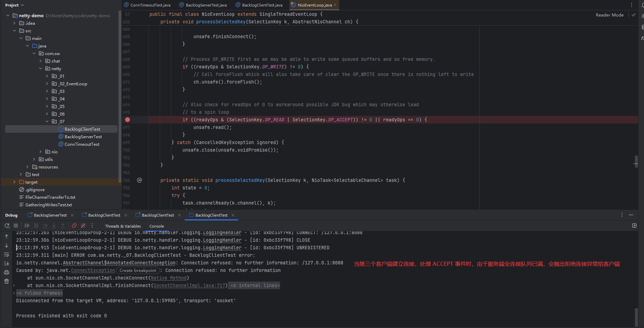Select ConnTimeoutTest class in tree
This screenshot has height=328, width=644.
click(x=82, y=144)
